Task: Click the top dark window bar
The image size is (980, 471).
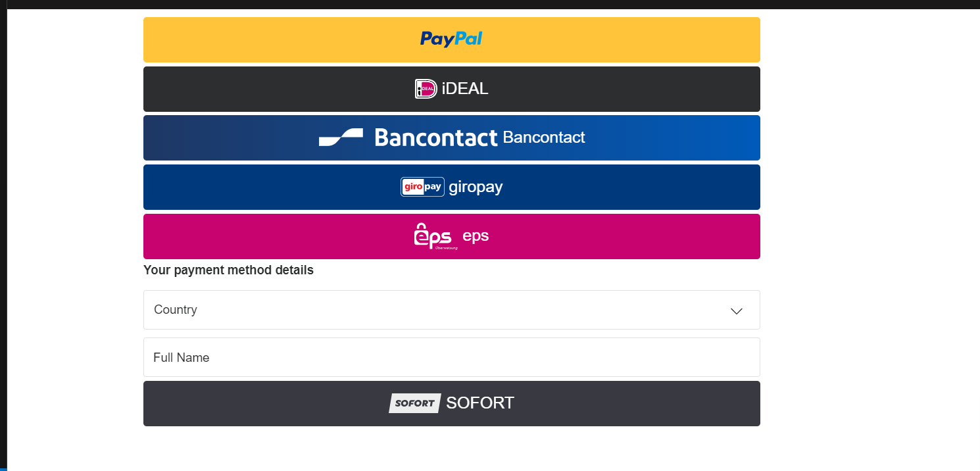Action: tap(490, 4)
